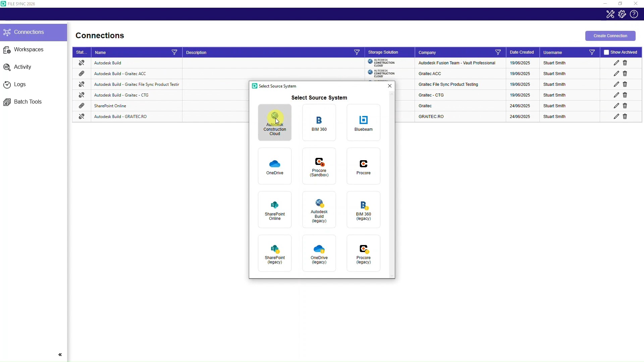Screen dimensions: 644x362
Task: Open the Username column filter
Action: 592,52
